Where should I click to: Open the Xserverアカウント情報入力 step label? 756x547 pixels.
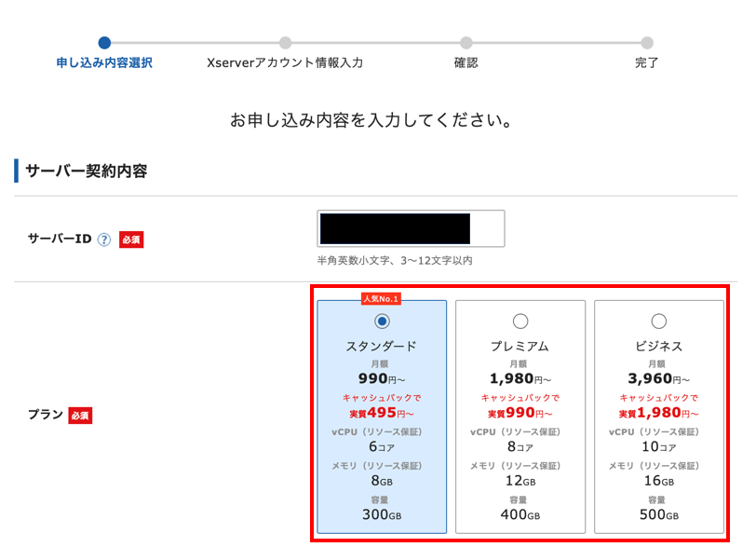[285, 63]
